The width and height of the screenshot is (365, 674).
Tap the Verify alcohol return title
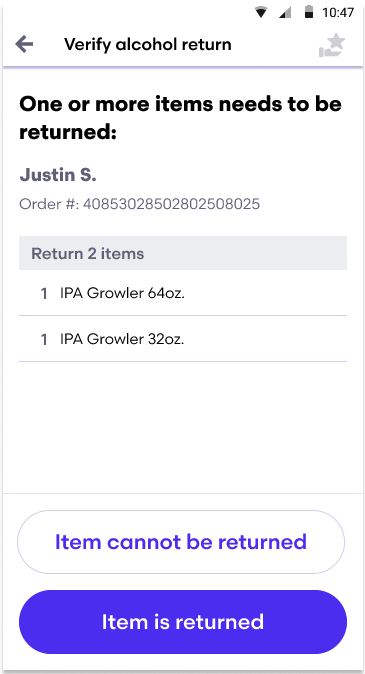click(x=147, y=44)
